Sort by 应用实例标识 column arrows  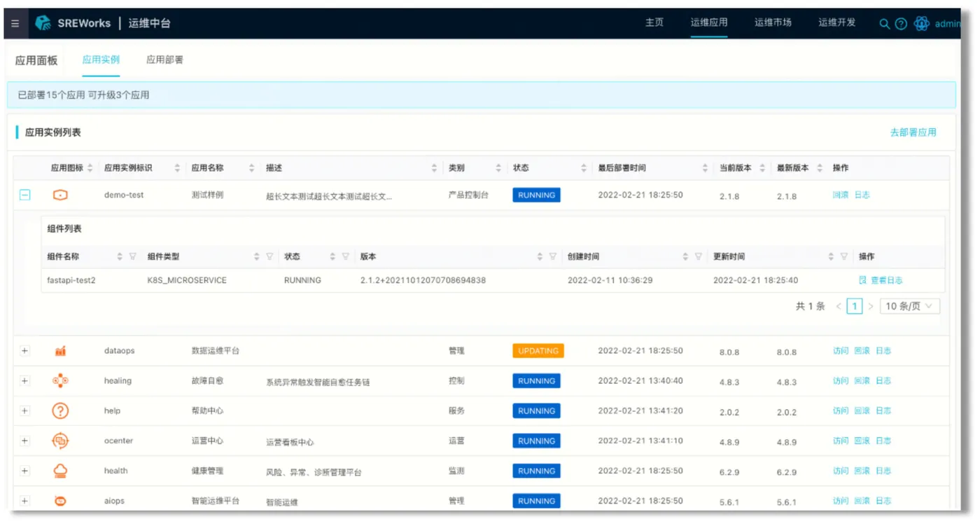(x=177, y=168)
